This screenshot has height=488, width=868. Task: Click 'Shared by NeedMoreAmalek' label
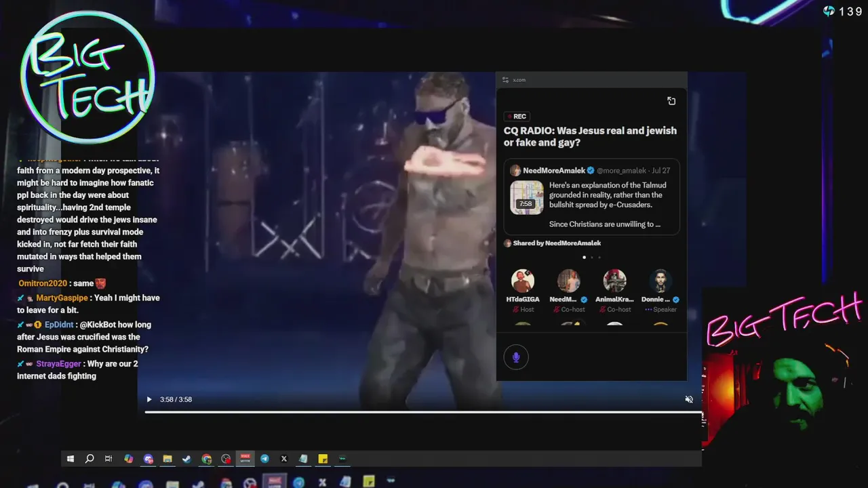(557, 243)
